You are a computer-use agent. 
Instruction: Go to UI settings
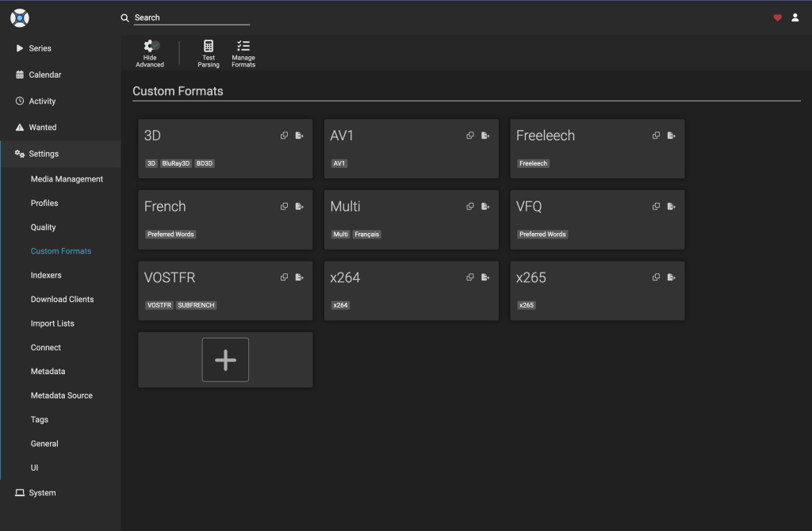click(34, 468)
